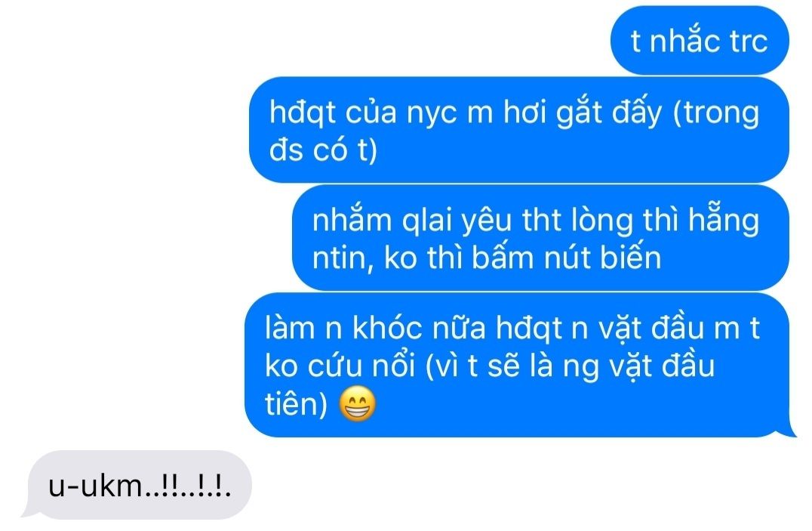This screenshot has width=812, height=531.
Task: Select the "t nhắc trc" message bubble
Action: pos(700,41)
